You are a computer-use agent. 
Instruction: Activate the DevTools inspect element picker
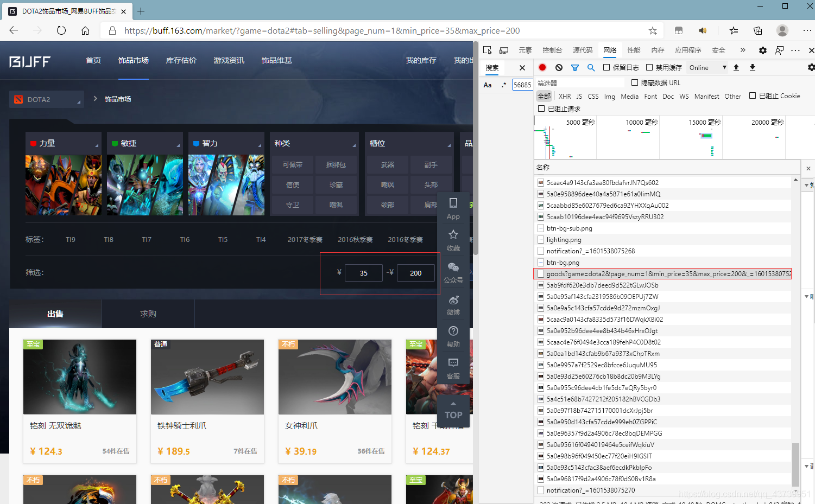[x=488, y=50]
